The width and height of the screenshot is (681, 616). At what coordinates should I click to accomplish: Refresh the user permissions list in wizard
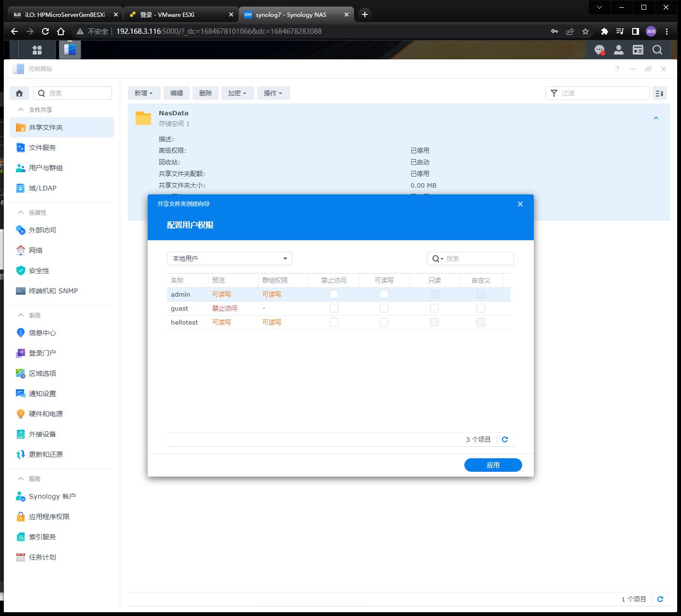(505, 439)
